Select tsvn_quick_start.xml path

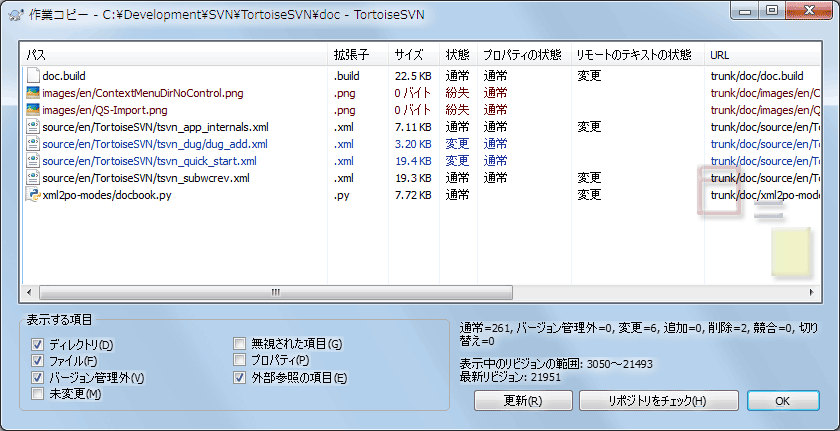coord(149,161)
